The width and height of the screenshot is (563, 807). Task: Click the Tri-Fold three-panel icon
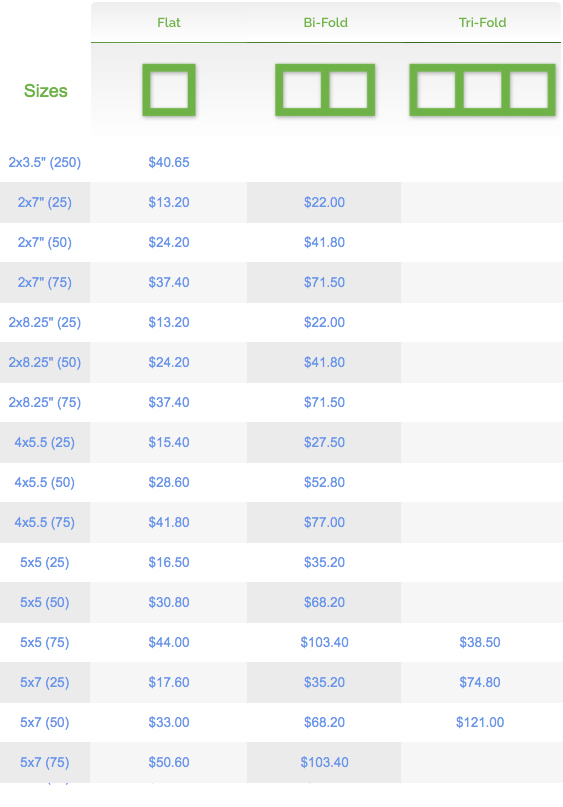click(483, 90)
